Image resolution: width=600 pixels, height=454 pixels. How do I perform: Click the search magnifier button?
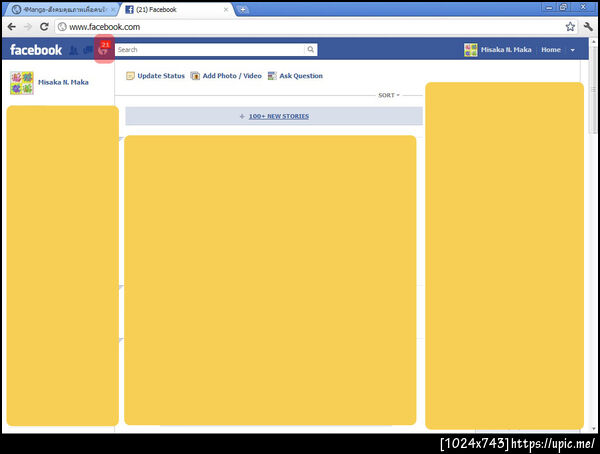311,49
